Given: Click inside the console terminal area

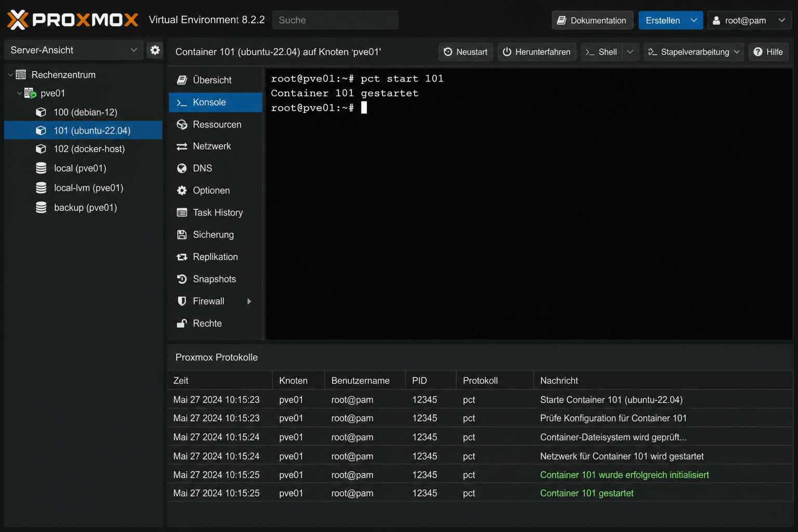Looking at the screenshot, I should (x=529, y=204).
